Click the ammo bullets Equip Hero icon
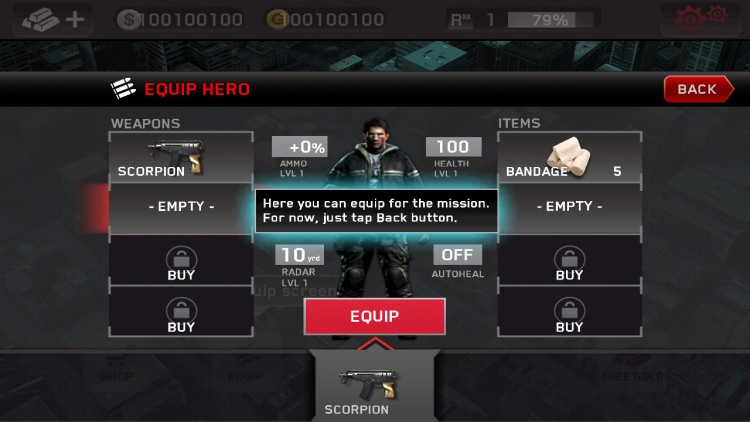The height and width of the screenshot is (422, 750). 123,89
